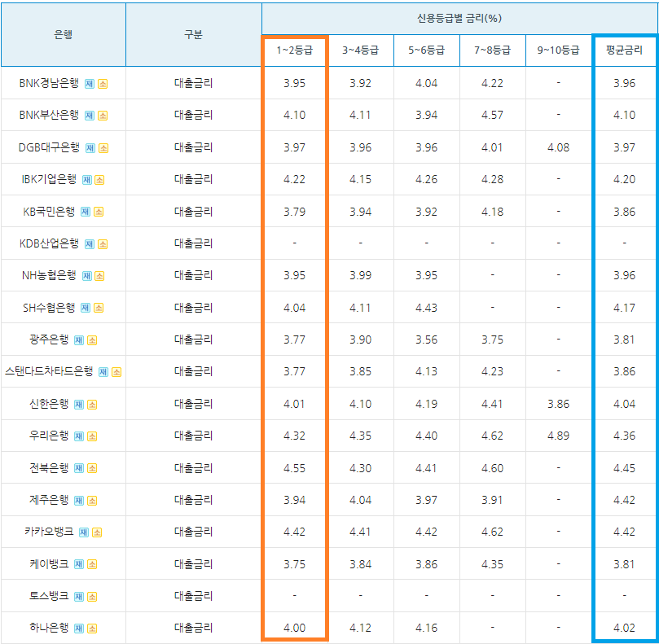Click 3.99 in NH농협은행 3~4등급 cell

[x=361, y=275]
